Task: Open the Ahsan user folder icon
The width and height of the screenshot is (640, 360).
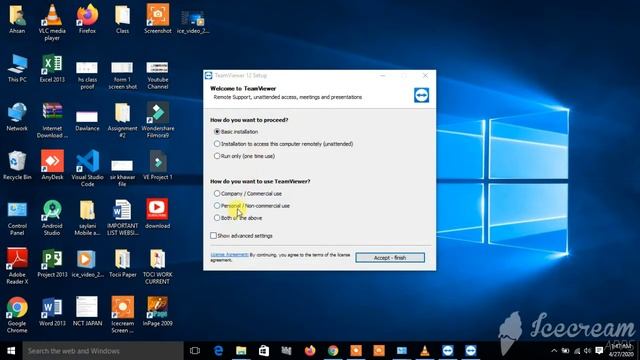Action: [x=17, y=19]
